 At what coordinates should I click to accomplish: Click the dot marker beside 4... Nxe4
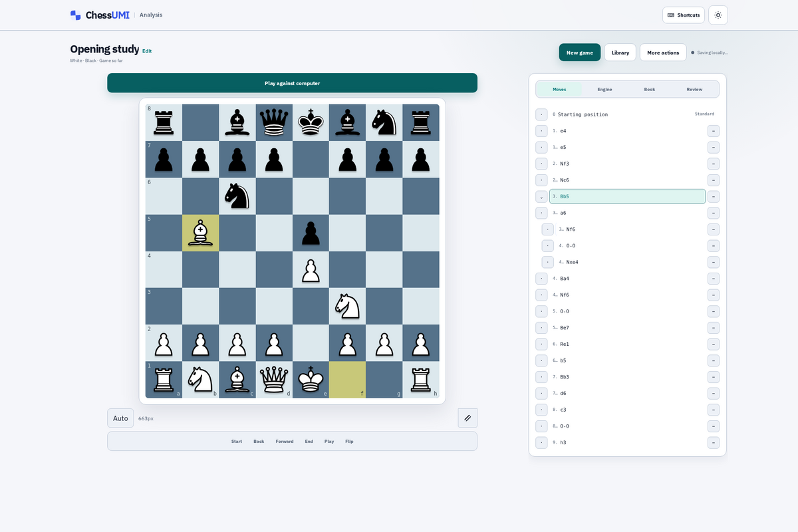coord(547,262)
